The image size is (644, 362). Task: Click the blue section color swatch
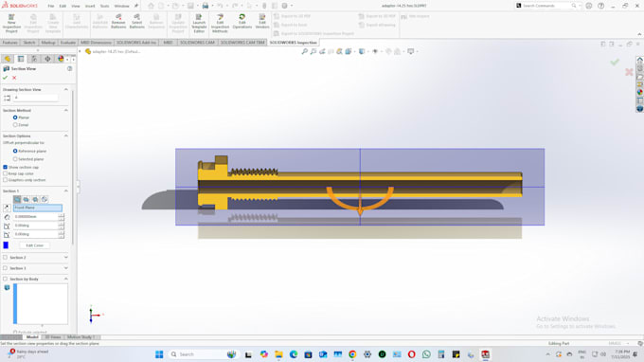point(6,244)
